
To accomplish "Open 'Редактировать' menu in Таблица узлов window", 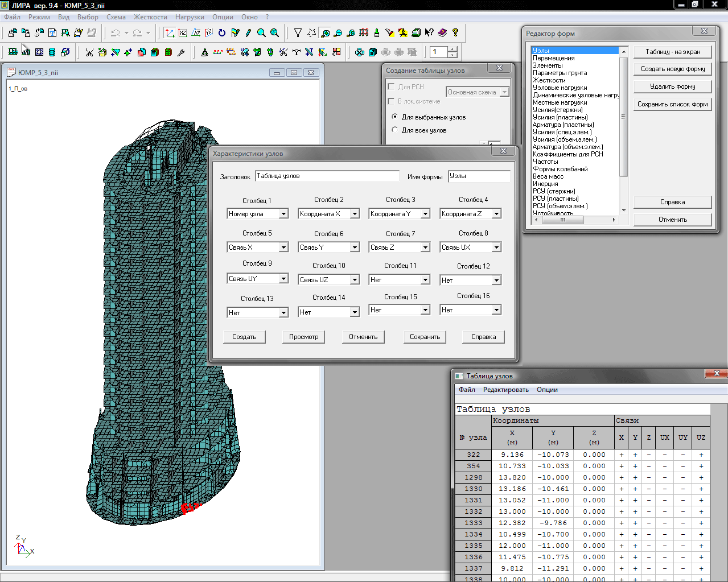I will (x=505, y=390).
